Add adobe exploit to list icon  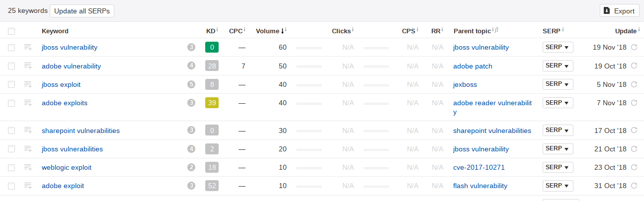point(28,186)
